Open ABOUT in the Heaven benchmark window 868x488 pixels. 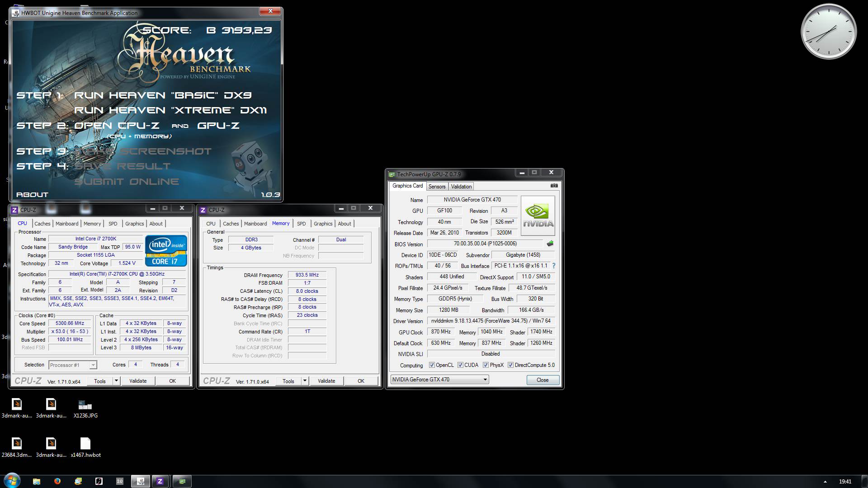tap(32, 195)
